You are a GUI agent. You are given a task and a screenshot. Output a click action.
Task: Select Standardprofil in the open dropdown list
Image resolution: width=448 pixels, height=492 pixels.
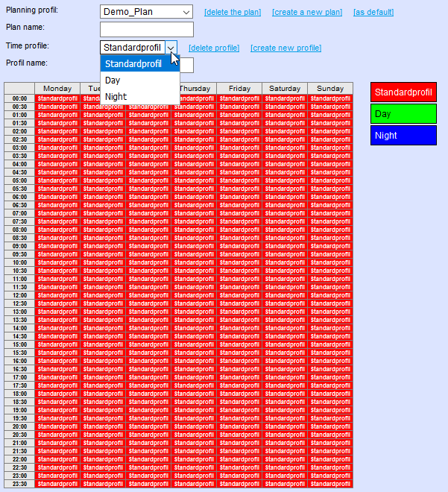pos(140,64)
